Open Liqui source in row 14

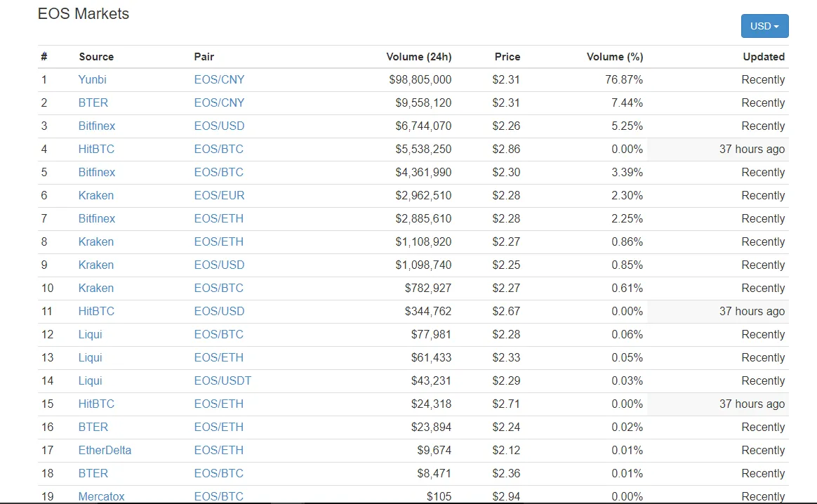click(90, 381)
